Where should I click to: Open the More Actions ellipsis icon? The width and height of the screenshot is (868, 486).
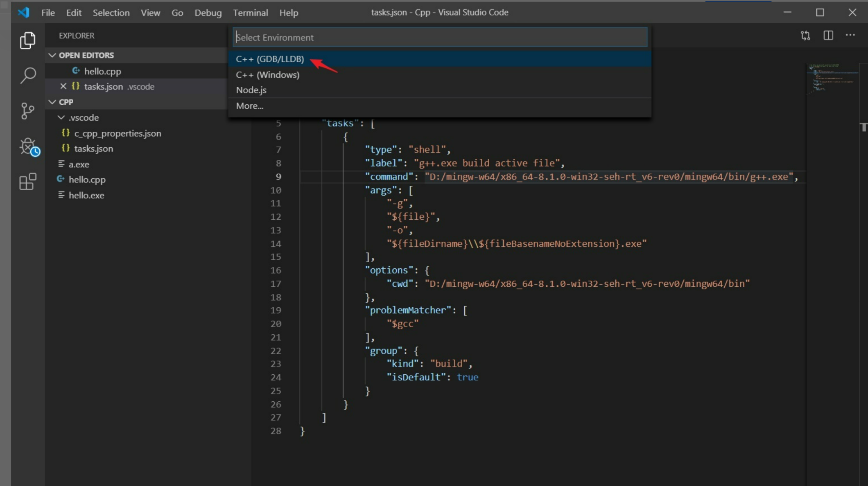[850, 35]
